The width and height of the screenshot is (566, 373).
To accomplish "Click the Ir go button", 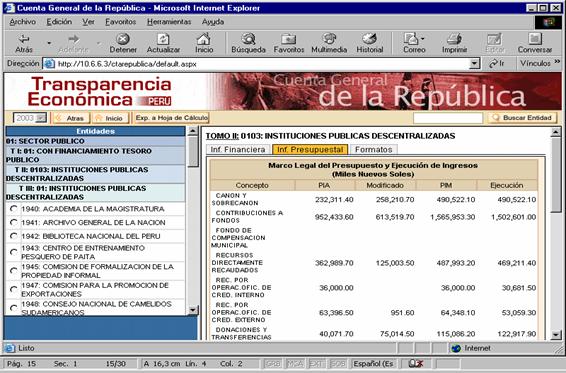I will (496, 64).
